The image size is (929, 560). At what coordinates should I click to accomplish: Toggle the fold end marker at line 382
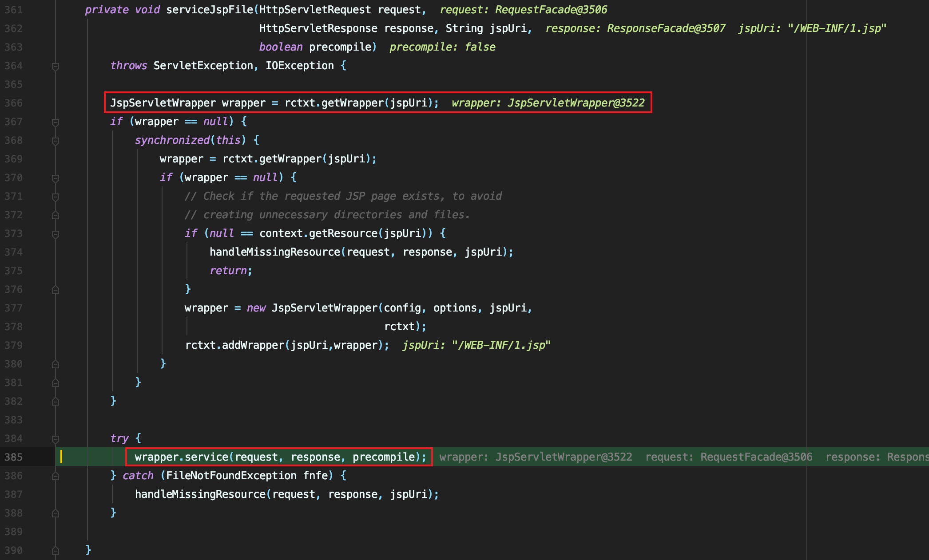pos(56,402)
